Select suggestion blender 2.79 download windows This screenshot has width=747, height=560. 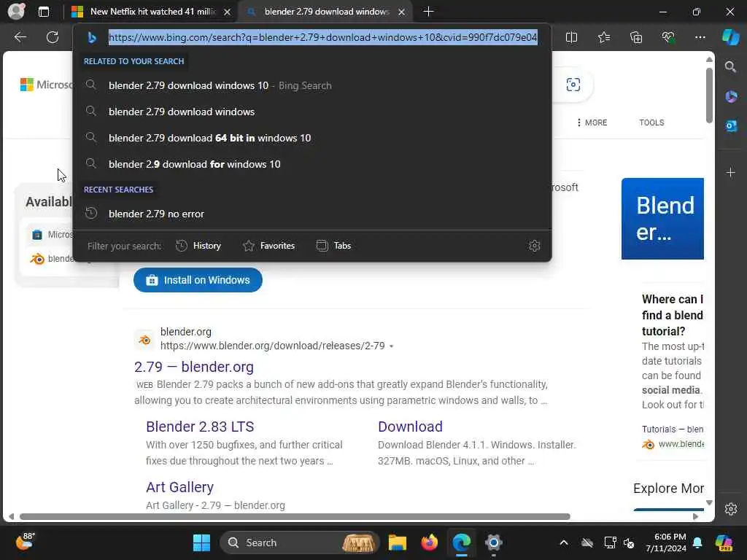(312, 112)
